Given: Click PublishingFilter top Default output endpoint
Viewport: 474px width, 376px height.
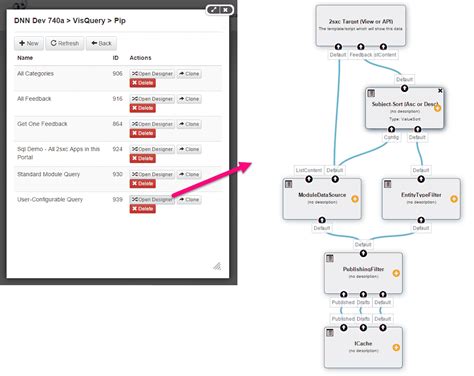Looking at the screenshot, I should (x=363, y=254).
